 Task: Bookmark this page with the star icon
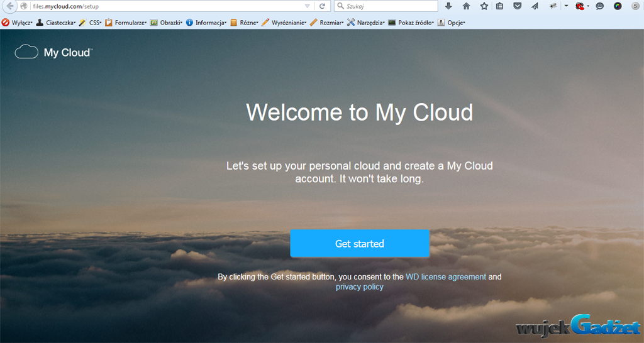point(484,6)
